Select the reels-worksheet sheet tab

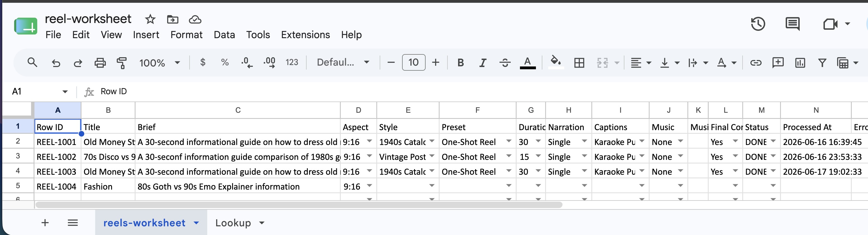click(151, 223)
